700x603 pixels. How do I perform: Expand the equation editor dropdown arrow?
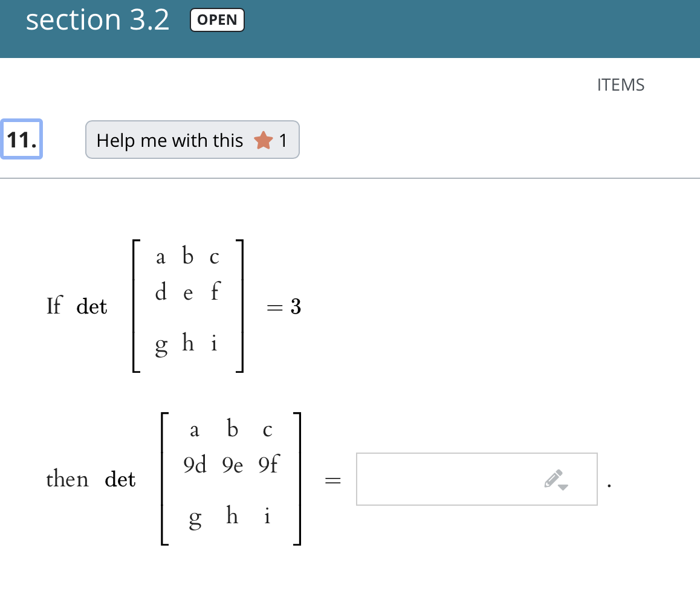click(563, 487)
